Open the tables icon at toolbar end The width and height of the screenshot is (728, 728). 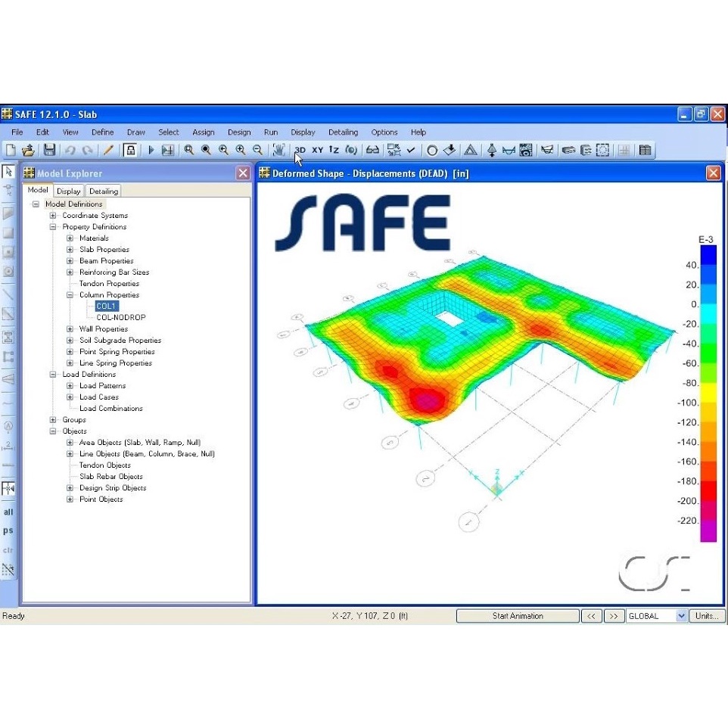pos(645,150)
